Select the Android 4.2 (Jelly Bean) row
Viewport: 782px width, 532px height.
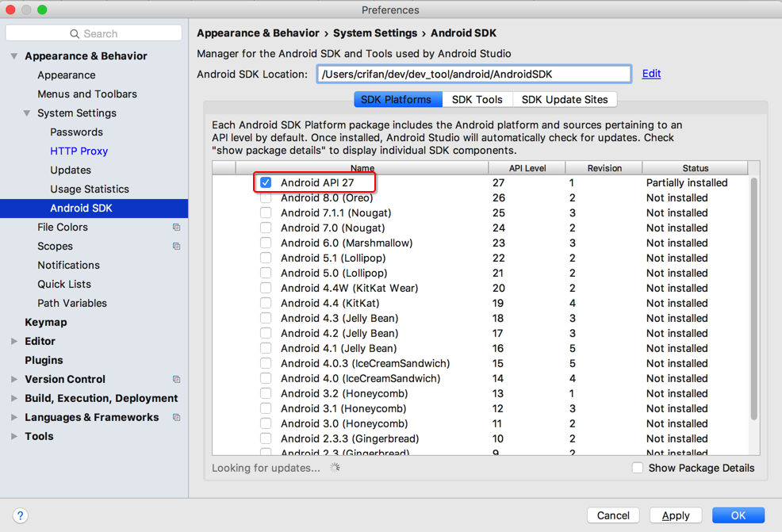pos(480,333)
